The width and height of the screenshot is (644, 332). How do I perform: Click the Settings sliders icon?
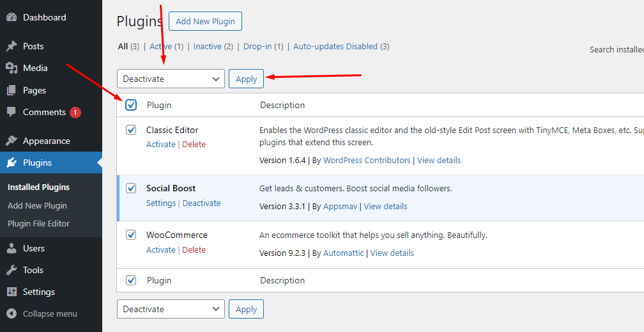pyautogui.click(x=11, y=292)
